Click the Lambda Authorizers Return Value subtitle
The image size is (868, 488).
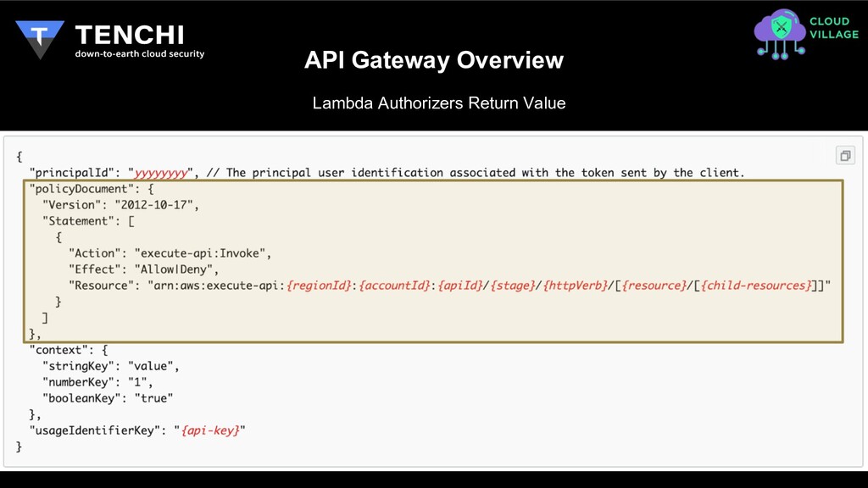439,103
